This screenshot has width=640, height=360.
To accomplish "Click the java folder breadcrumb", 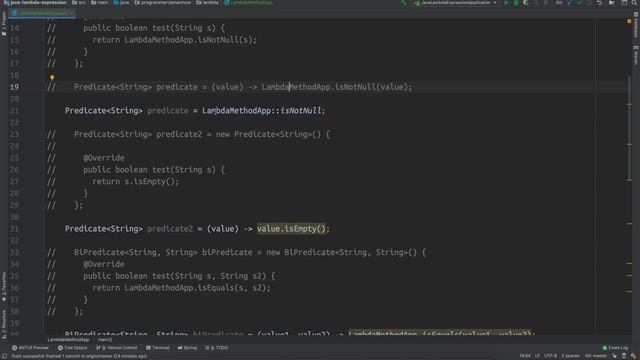I will 121,3.
